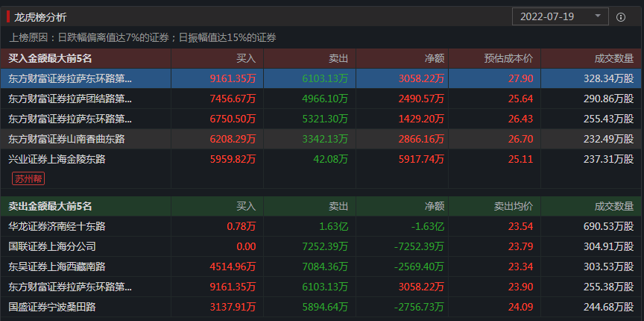Click the sell average price 23.79

tap(521, 246)
